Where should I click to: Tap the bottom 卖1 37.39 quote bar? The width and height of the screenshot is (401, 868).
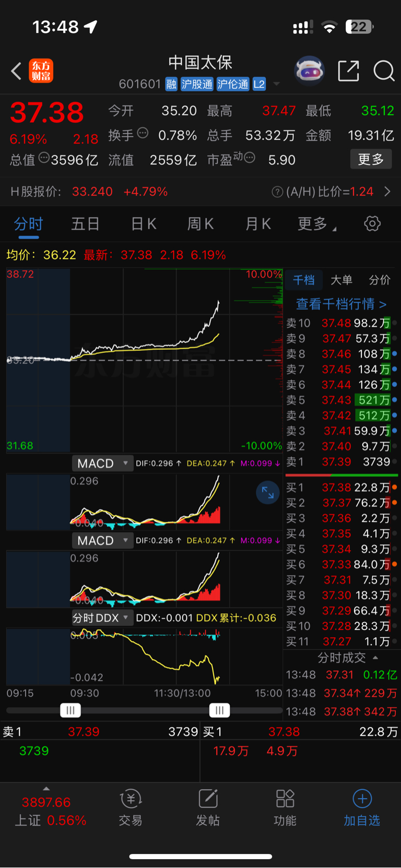100,732
